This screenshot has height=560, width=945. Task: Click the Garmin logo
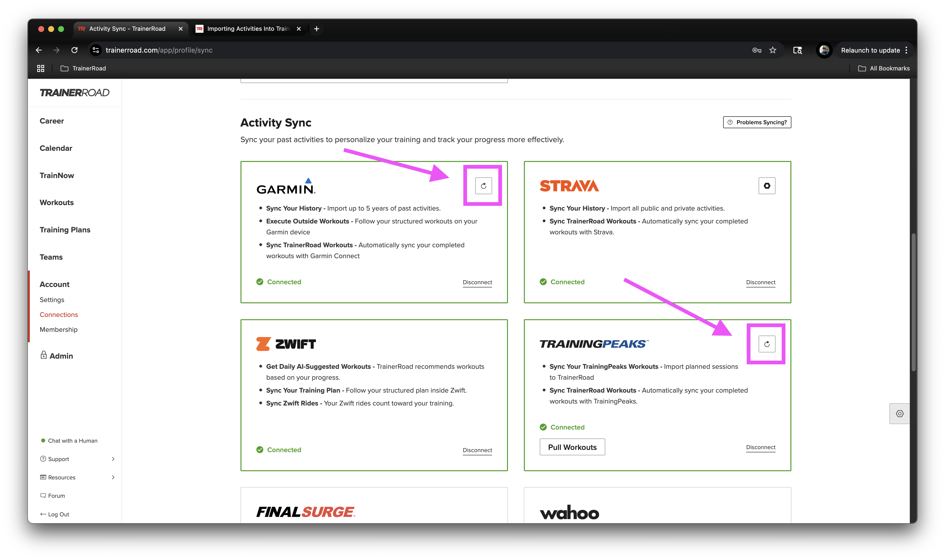click(x=286, y=186)
